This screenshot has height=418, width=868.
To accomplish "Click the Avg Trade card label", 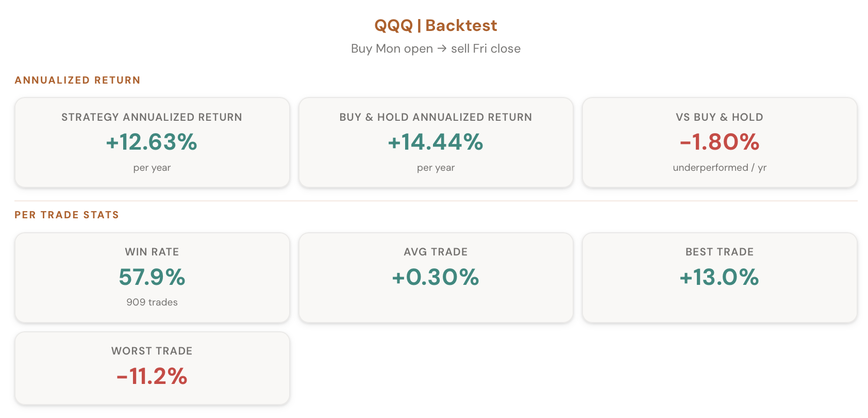I will pyautogui.click(x=436, y=252).
